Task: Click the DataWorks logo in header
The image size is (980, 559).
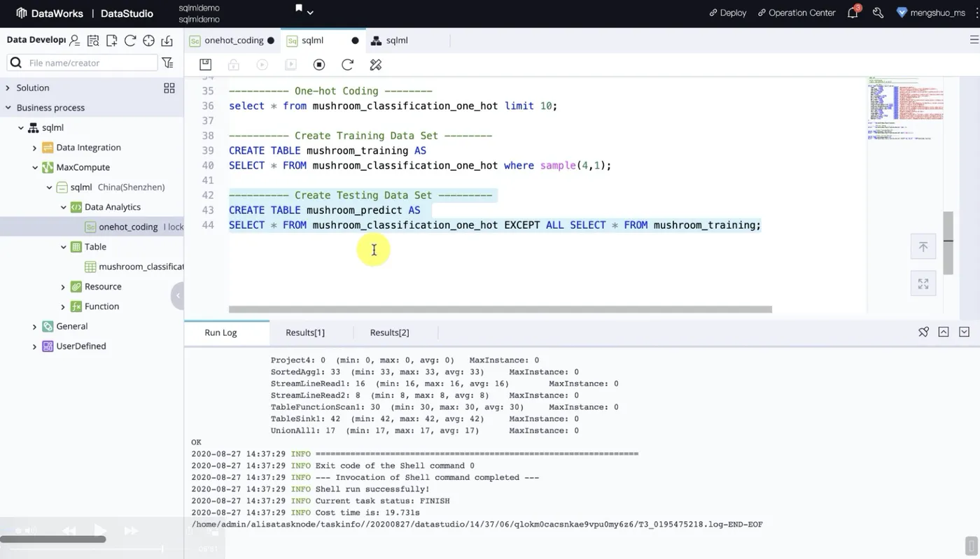Action: click(49, 13)
